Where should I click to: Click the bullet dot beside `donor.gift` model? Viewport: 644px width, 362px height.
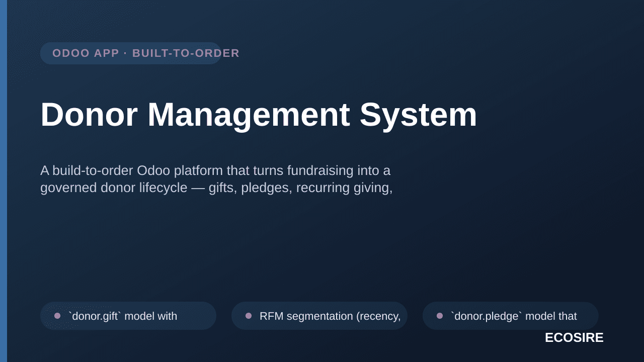point(57,316)
